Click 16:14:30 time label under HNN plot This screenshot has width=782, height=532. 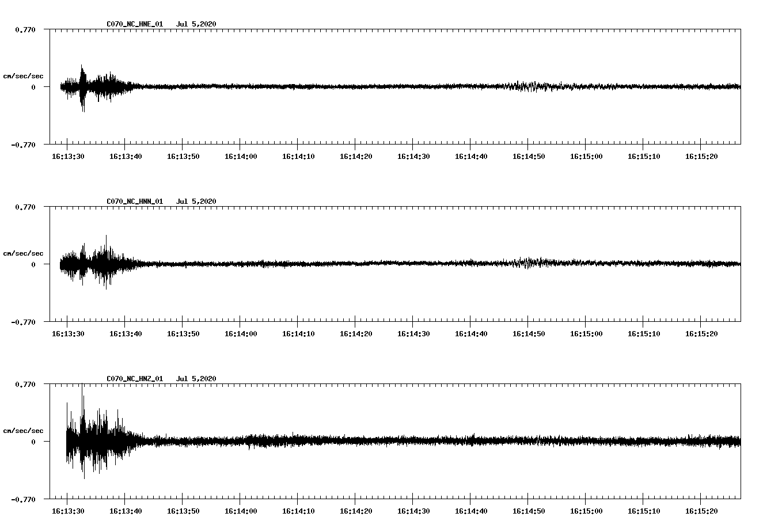(413, 333)
